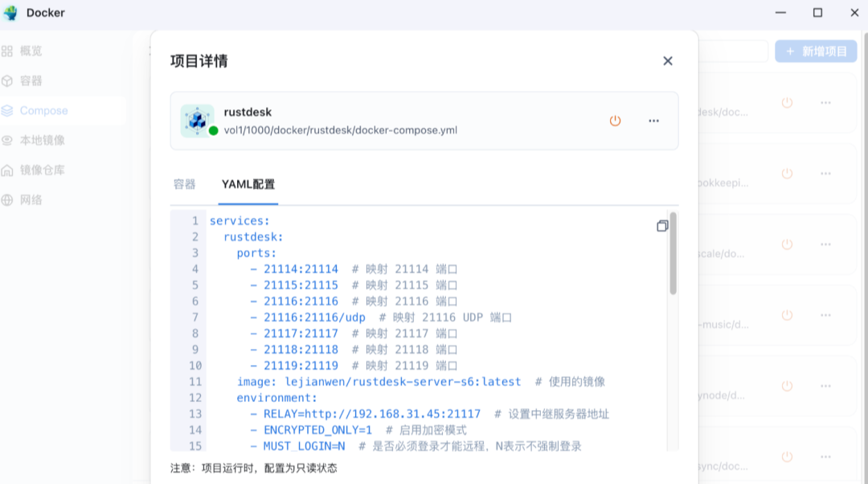
Task: Click the 镜像仓库 warehouse icon
Action: point(7,170)
